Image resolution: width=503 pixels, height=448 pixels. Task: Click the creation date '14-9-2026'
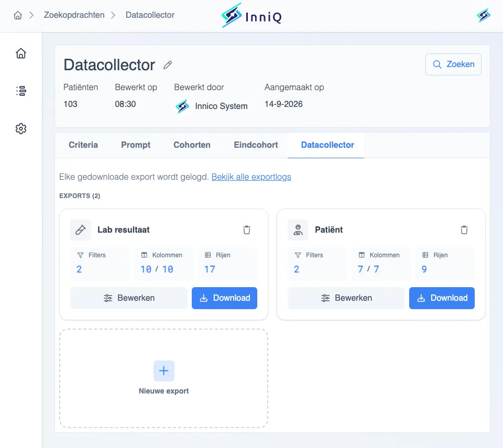click(x=283, y=104)
